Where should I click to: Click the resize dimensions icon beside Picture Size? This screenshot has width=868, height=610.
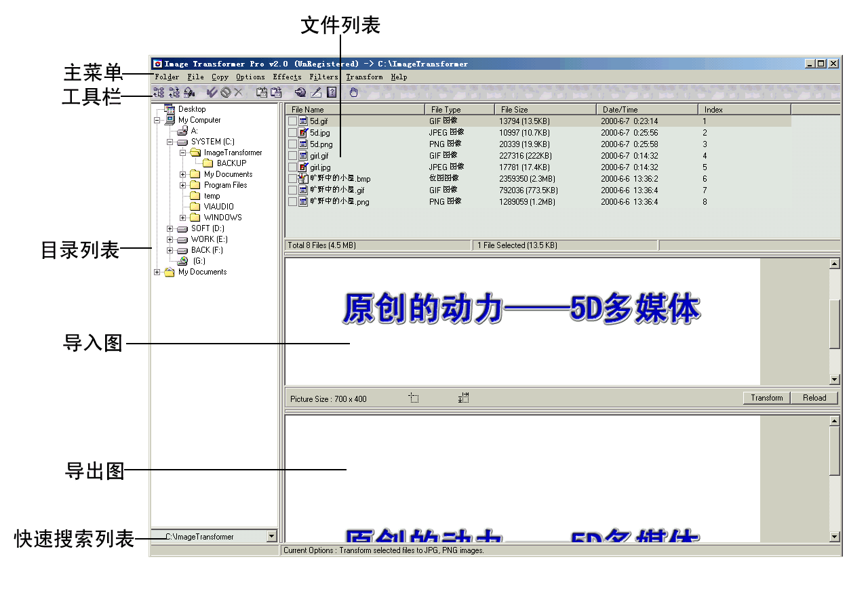pyautogui.click(x=464, y=399)
